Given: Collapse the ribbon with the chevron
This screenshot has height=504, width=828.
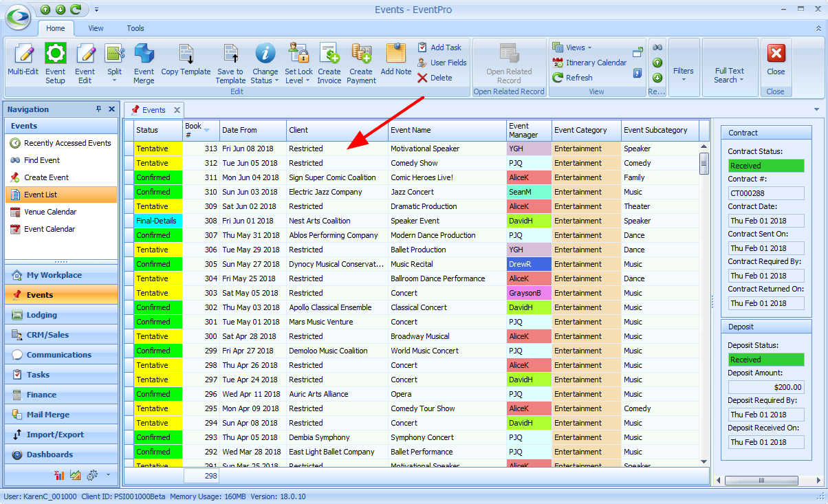Looking at the screenshot, I should tap(819, 28).
